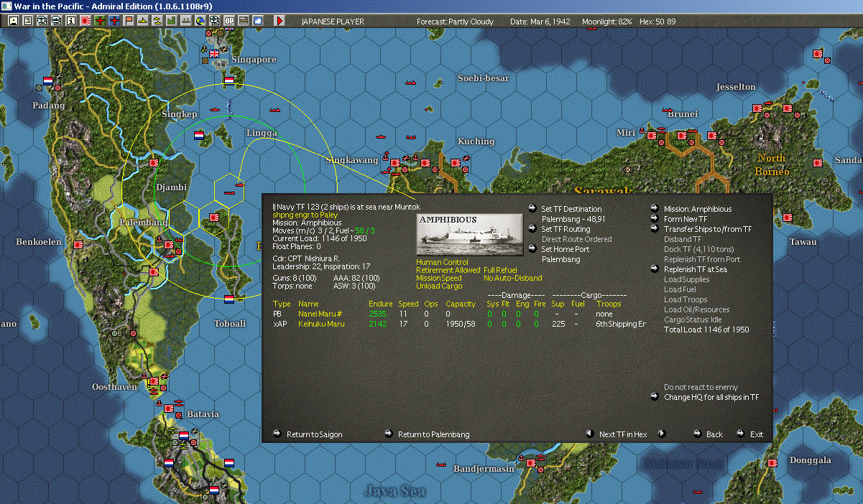863x504 pixels.
Task: Click the Exit button in TF panel
Action: tap(756, 434)
